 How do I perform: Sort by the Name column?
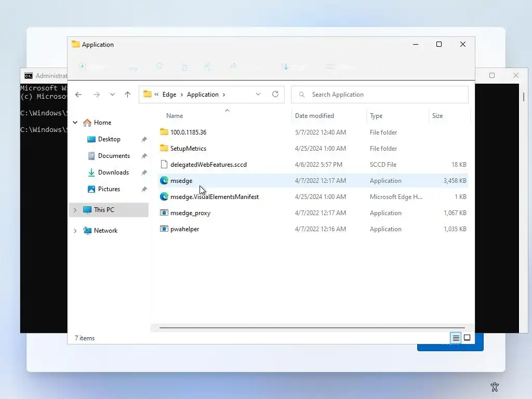pyautogui.click(x=175, y=116)
